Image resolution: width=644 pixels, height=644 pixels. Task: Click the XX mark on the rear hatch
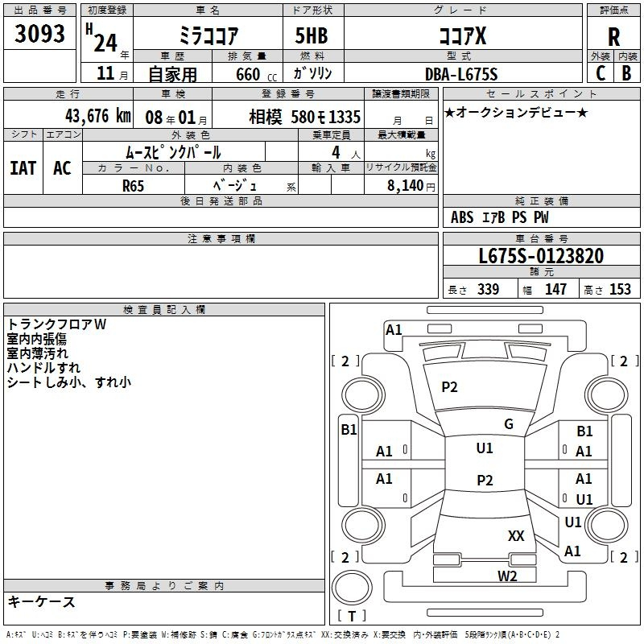(x=516, y=535)
